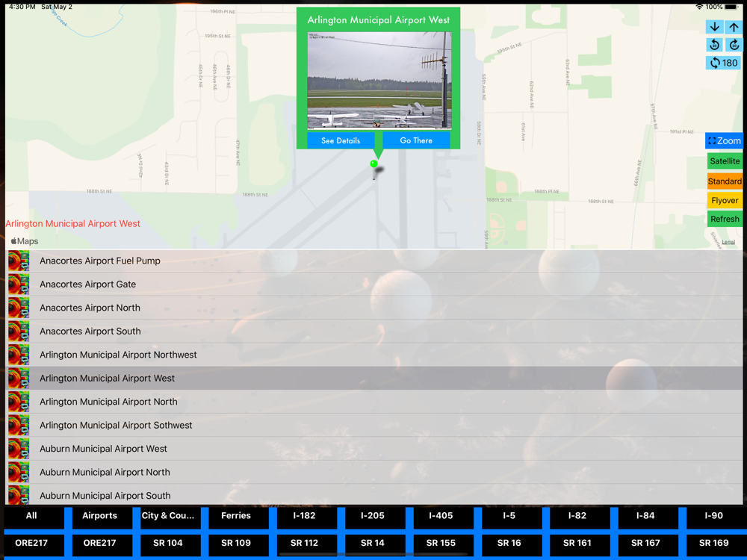Select Anacortes Airport Gate camera
Screen dimensions: 747x560
(x=374, y=284)
